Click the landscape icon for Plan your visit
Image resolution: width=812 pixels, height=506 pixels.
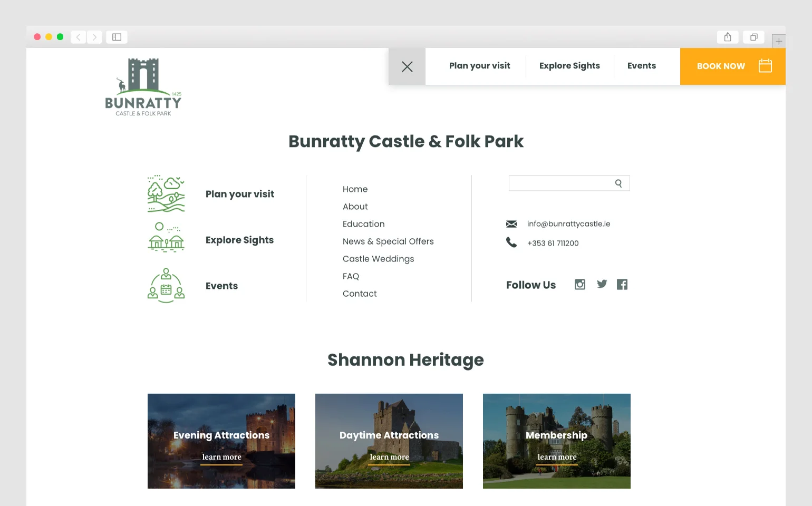[x=166, y=194]
